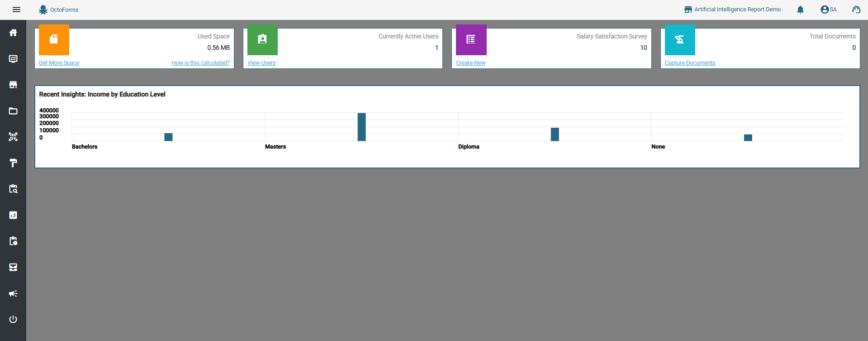The height and width of the screenshot is (341, 868).
Task: Open How is this calculated? link
Action: 200,63
